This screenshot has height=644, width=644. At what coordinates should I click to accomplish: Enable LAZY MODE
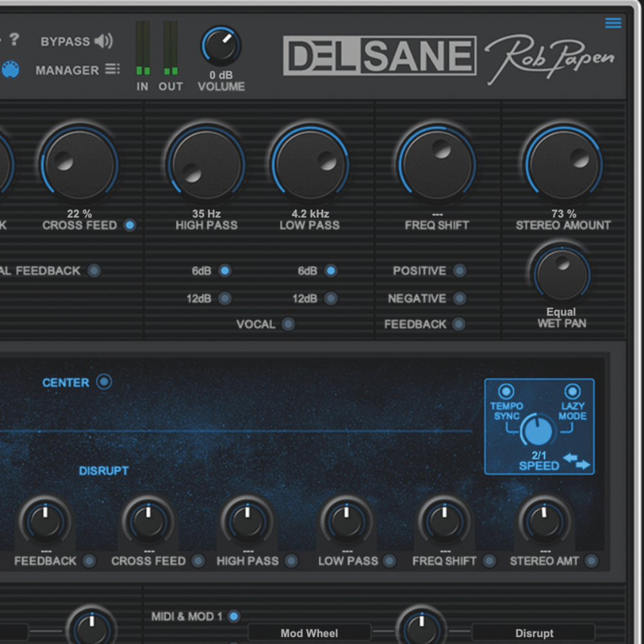click(573, 391)
